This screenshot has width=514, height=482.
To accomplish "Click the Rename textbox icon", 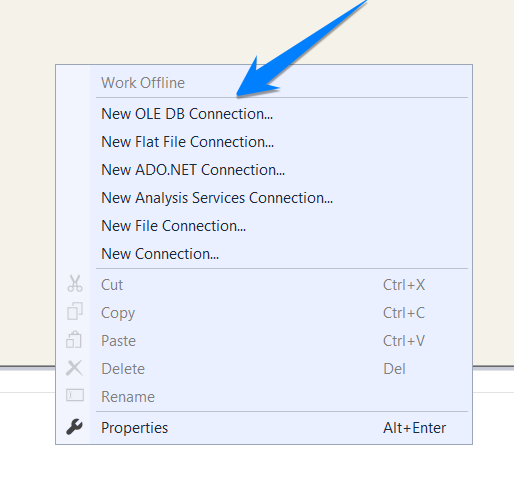I will (x=75, y=395).
